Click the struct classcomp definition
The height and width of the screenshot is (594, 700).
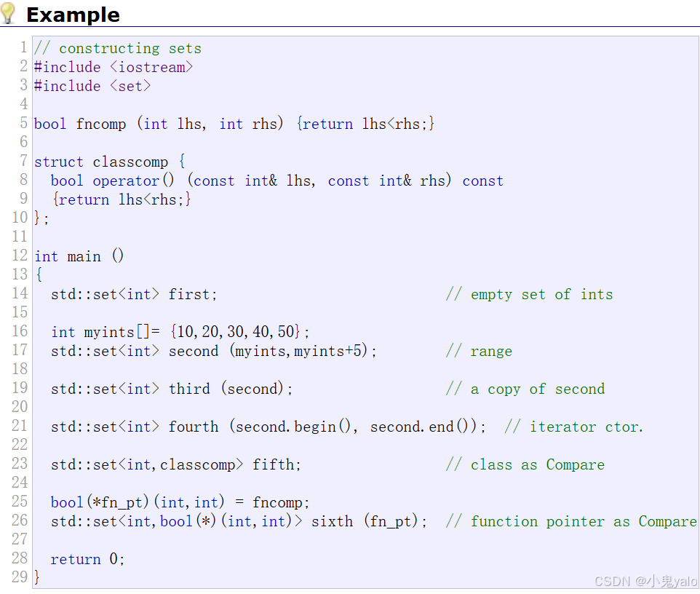point(109,161)
